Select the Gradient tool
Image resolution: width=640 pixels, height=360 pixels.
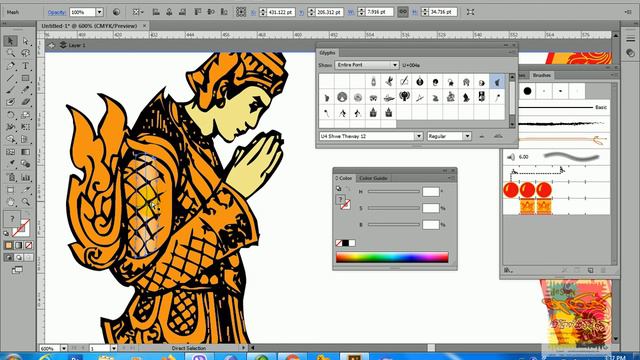26,152
